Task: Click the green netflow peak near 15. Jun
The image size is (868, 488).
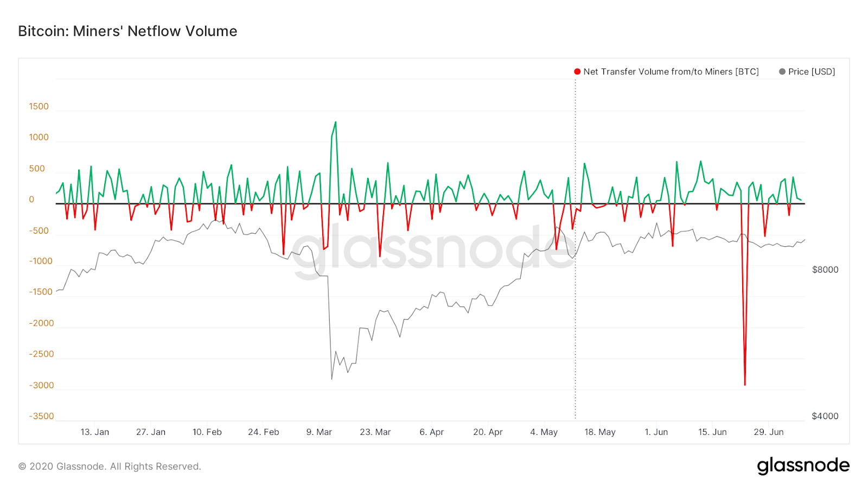Action: pos(700,161)
